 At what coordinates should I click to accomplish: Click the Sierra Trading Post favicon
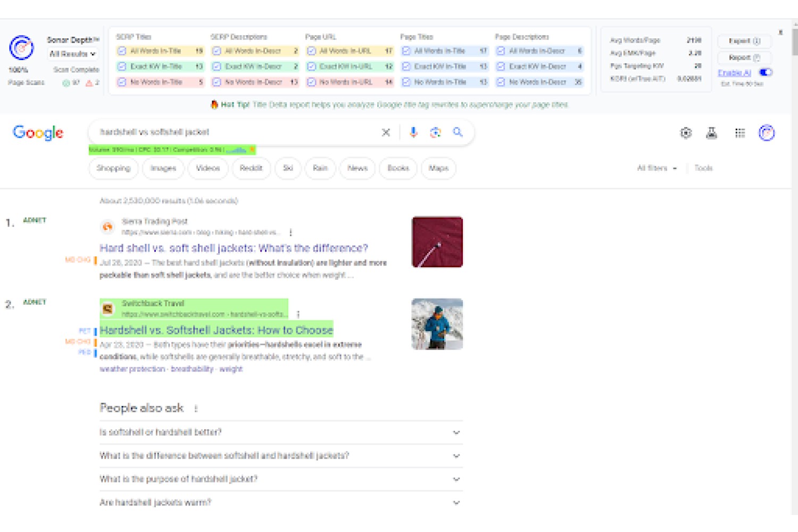[x=107, y=227]
